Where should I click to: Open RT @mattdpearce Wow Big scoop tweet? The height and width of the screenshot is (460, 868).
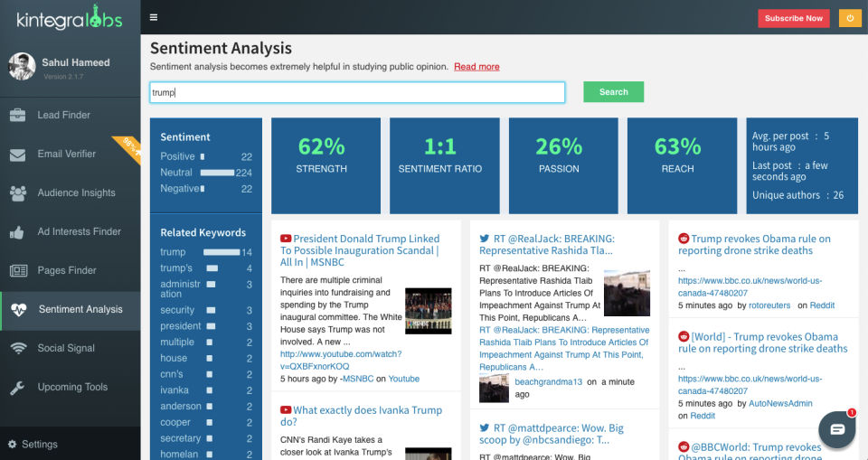[x=552, y=434]
